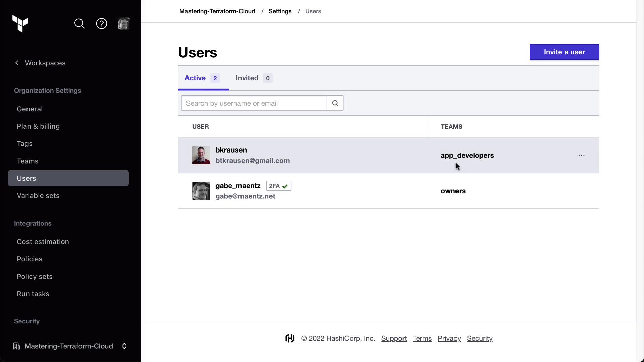Open the Support footer link
Screen dimensions: 644x362
(394, 338)
